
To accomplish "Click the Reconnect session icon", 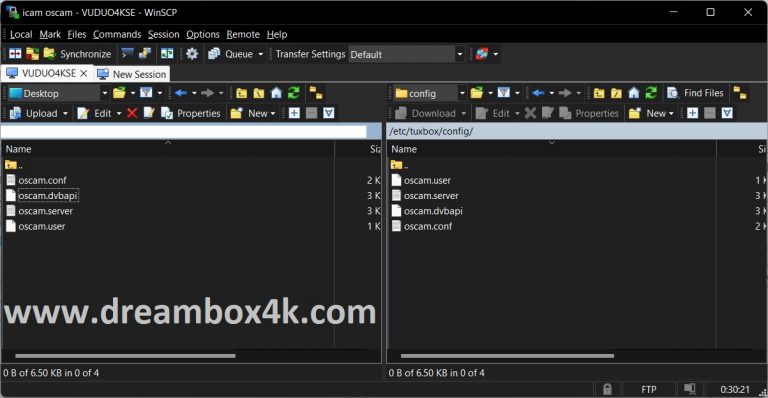I will coord(481,54).
